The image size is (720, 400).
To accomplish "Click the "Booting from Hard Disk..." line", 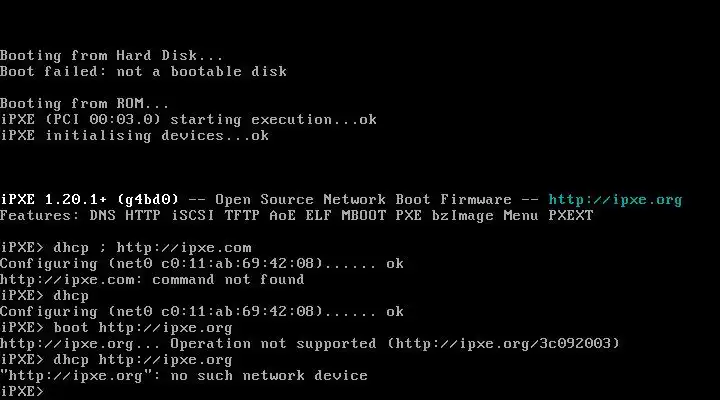I will (112, 55).
